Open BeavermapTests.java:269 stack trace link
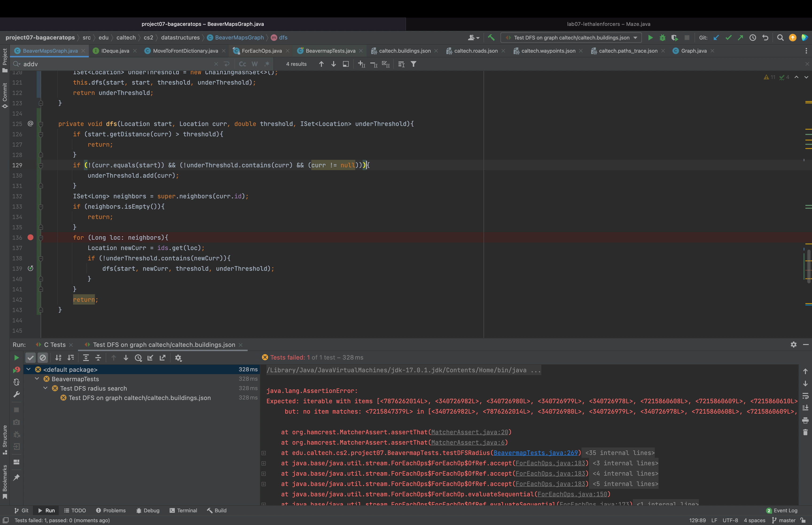 click(535, 453)
